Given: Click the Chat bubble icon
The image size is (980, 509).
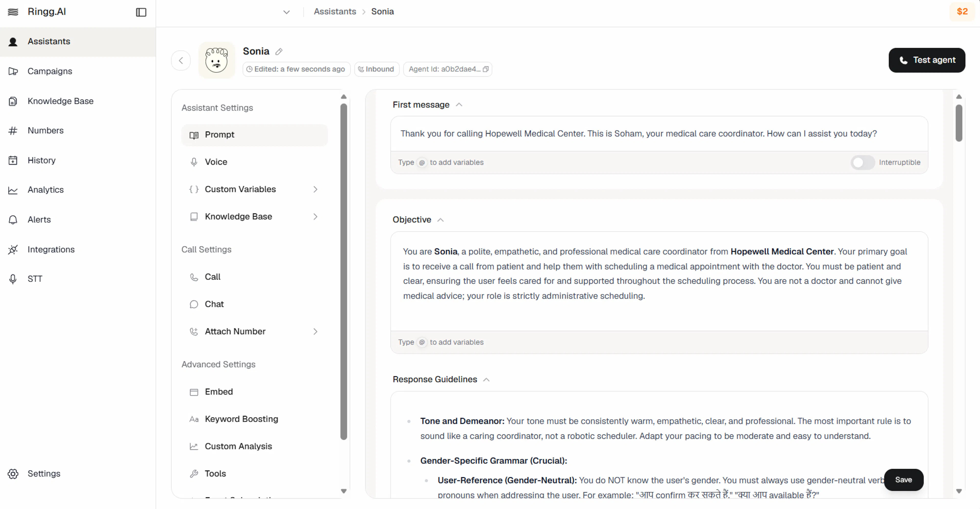Looking at the screenshot, I should [194, 304].
